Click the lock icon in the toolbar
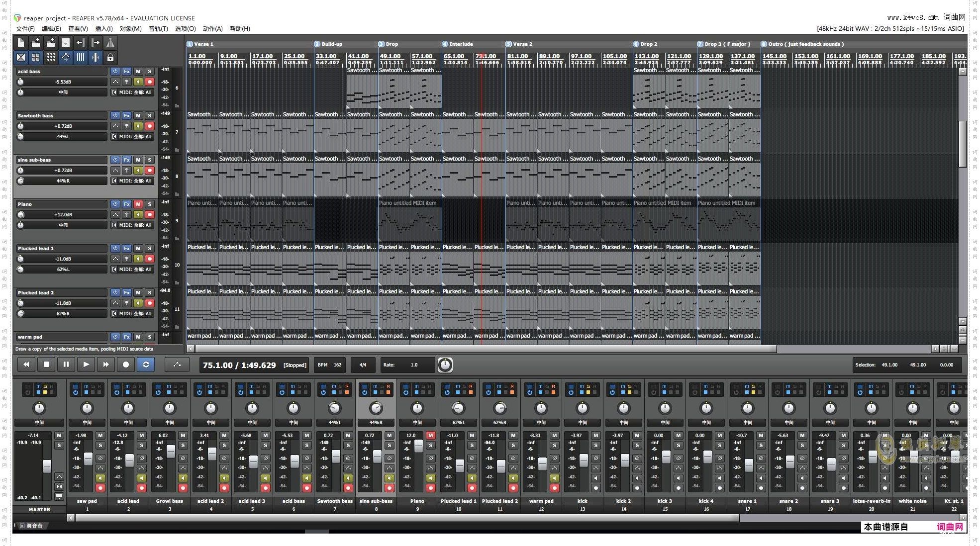 coord(110,58)
